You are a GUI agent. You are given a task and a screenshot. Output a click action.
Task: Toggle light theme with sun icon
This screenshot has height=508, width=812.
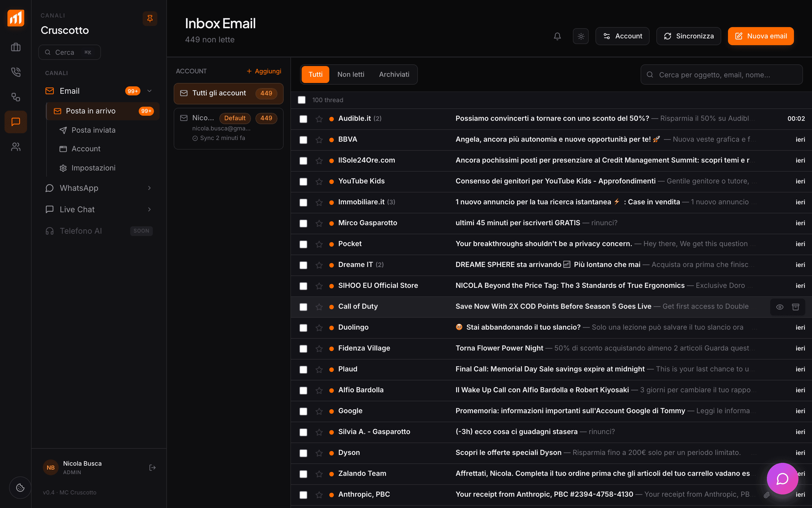coord(581,36)
